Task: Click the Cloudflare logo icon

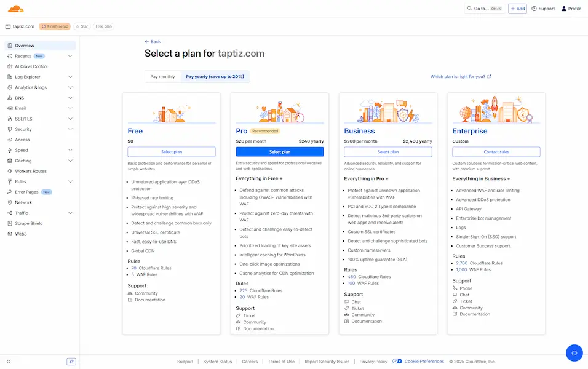Action: point(16,9)
